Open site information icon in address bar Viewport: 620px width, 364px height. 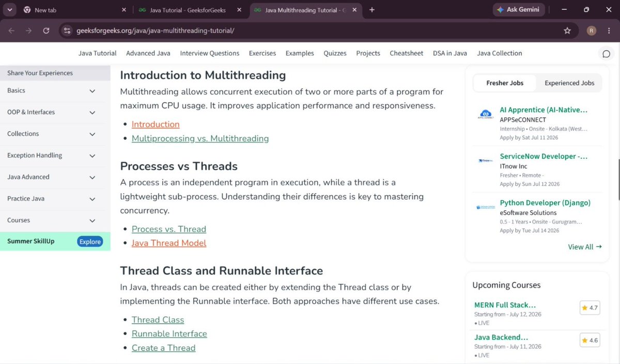tap(67, 30)
